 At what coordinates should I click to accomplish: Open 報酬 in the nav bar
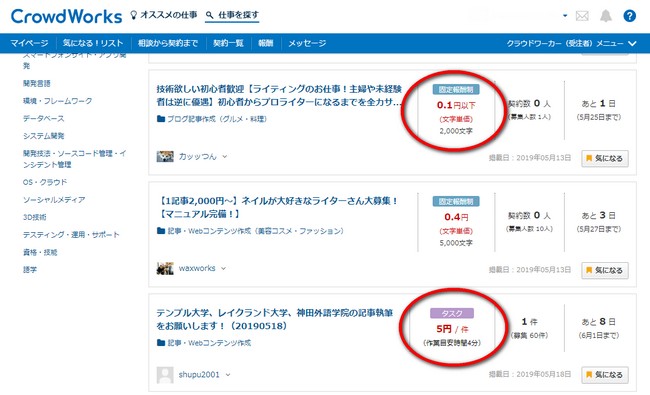[266, 43]
